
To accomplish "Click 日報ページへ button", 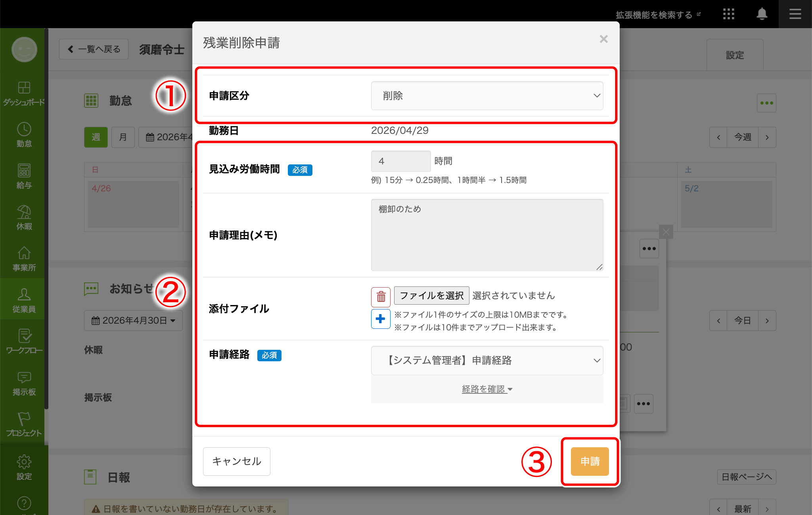I will coord(747,477).
